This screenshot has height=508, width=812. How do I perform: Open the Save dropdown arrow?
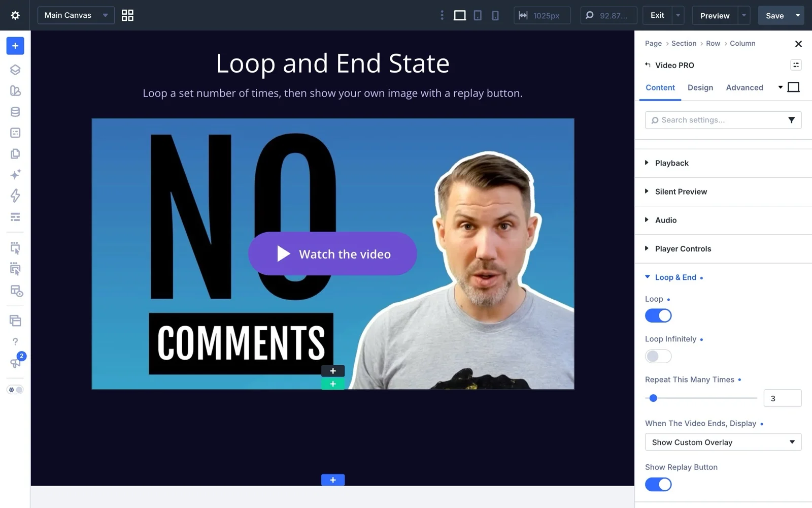pos(798,15)
